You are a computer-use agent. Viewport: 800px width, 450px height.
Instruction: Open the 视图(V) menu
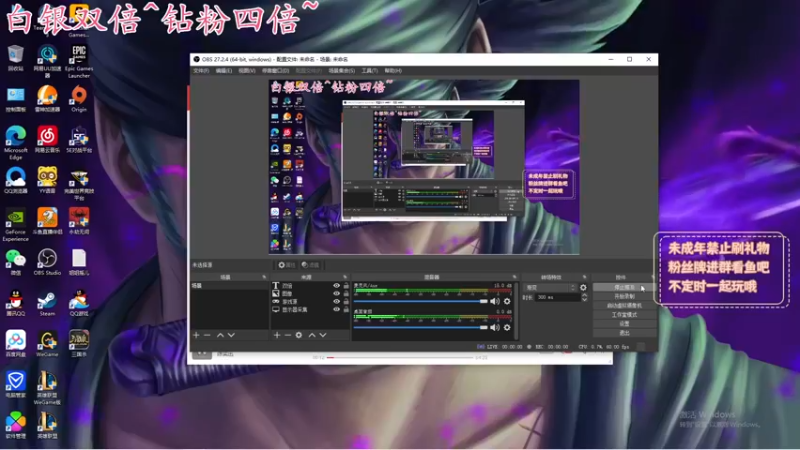[x=246, y=70]
